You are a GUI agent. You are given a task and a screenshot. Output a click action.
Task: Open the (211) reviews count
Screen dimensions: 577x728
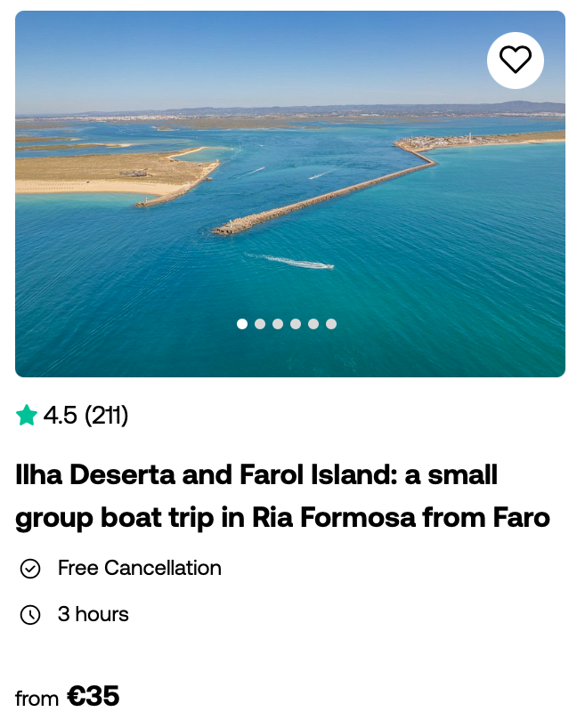coord(106,415)
